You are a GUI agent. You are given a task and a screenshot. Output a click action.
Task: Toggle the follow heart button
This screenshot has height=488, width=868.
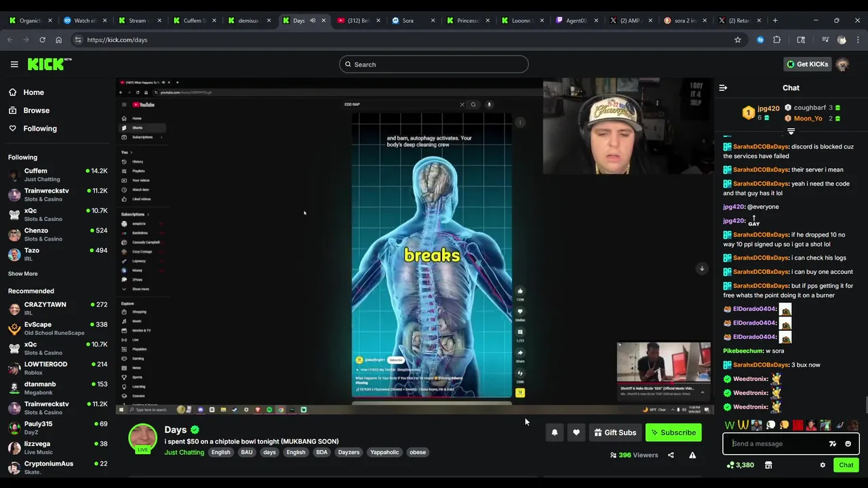(x=576, y=432)
